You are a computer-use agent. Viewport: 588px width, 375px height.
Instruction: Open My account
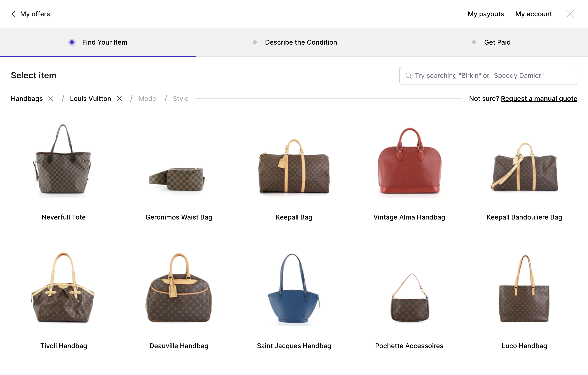tap(533, 14)
